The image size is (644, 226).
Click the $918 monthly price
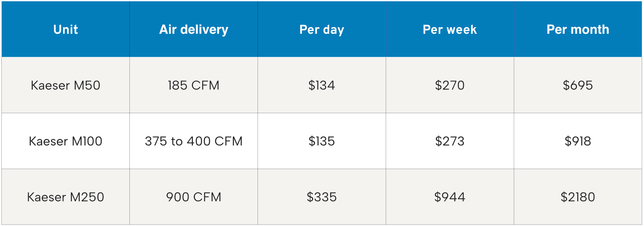(578, 141)
